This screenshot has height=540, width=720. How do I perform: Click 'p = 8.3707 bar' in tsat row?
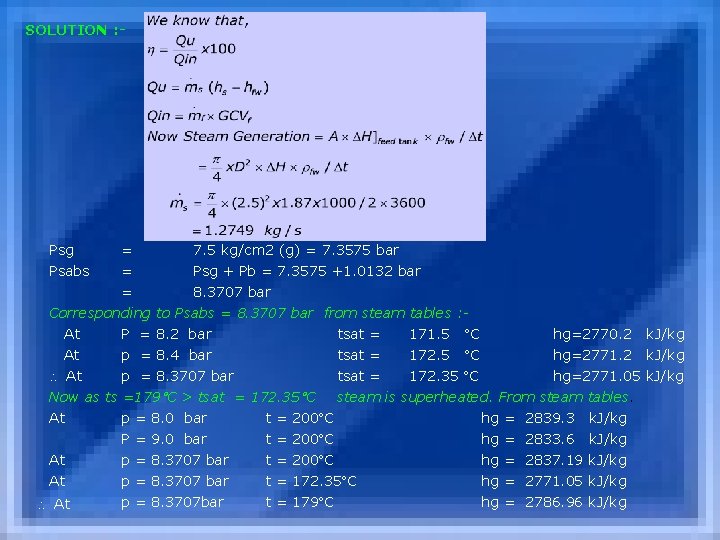tap(177, 377)
